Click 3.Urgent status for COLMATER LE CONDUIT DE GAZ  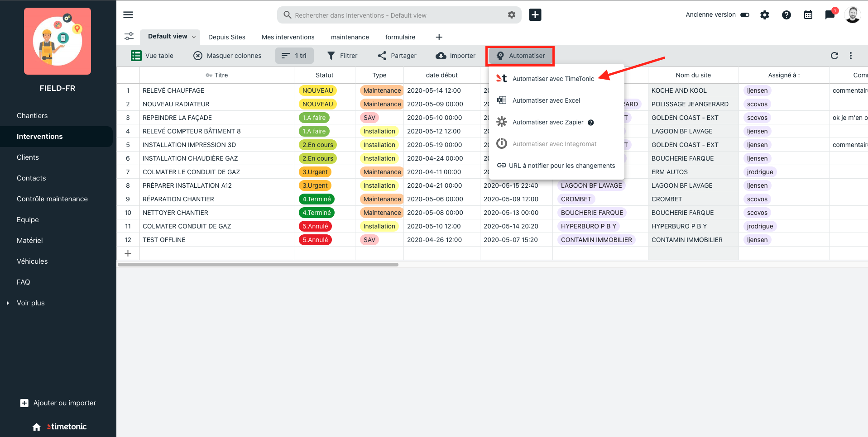pyautogui.click(x=315, y=172)
